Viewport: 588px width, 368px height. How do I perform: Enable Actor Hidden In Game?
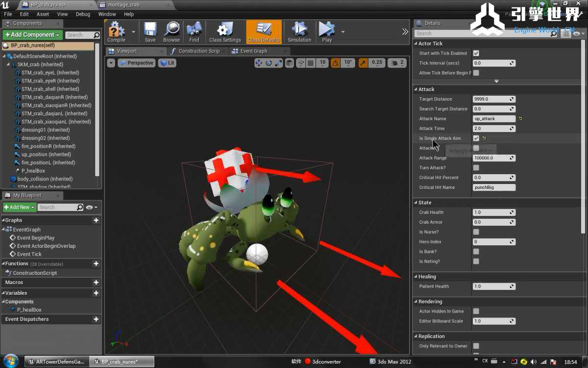(x=476, y=311)
